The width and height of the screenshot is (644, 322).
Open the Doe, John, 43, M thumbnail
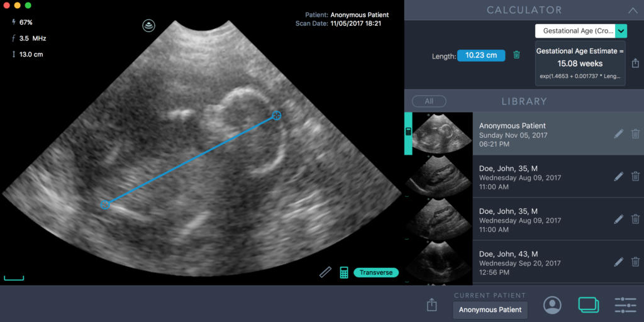(438, 262)
